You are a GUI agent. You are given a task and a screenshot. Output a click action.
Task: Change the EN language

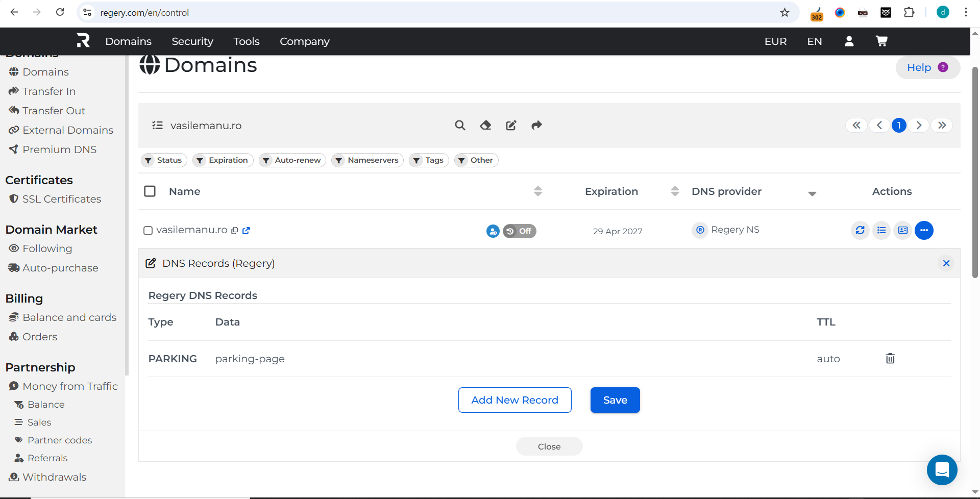pyautogui.click(x=815, y=41)
